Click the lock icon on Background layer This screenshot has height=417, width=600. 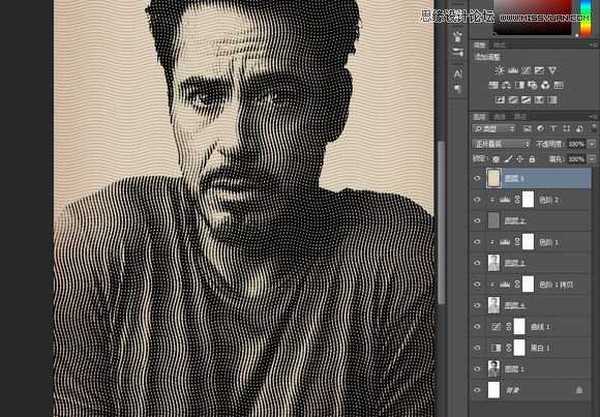(x=579, y=388)
